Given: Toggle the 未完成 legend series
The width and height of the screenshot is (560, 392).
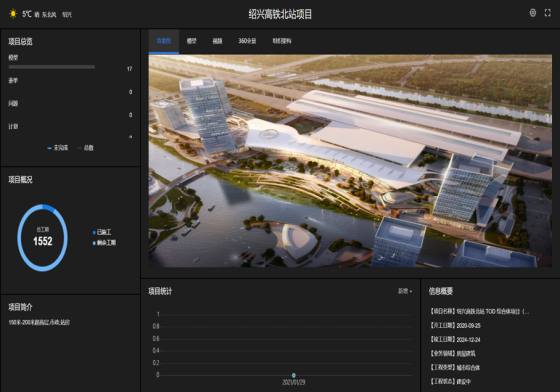Looking at the screenshot, I should point(58,148).
